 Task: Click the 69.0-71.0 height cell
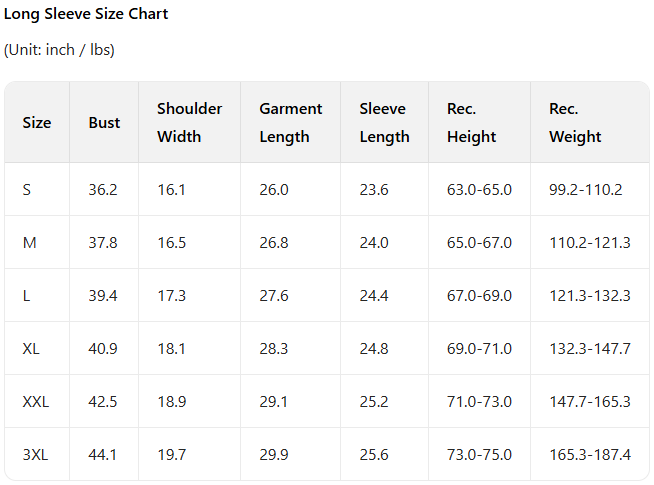coord(479,349)
